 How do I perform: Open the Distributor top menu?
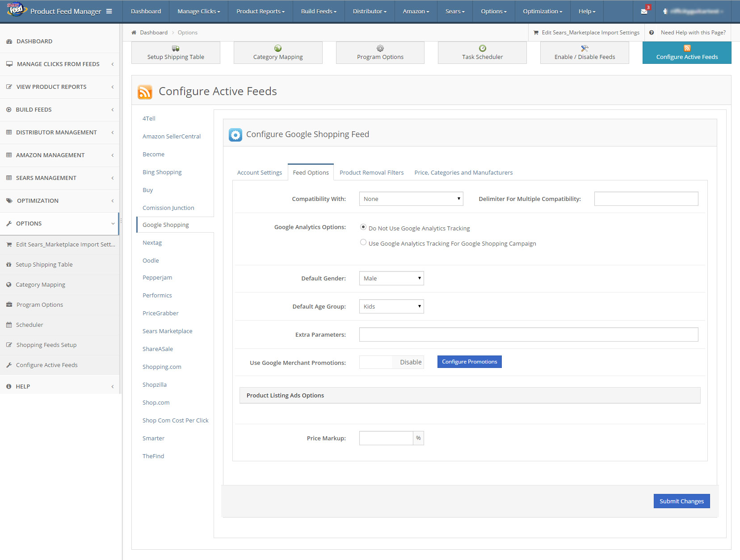370,11
